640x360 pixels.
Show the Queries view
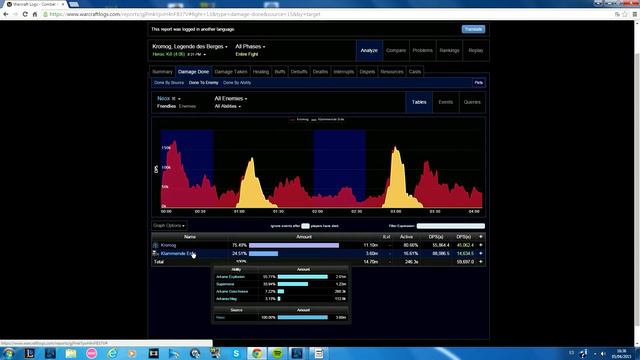[x=472, y=102]
